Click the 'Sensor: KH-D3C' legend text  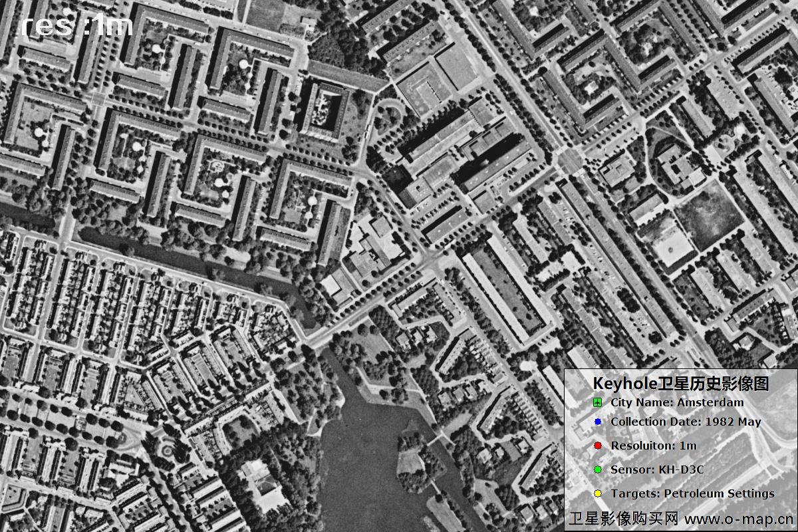click(657, 469)
